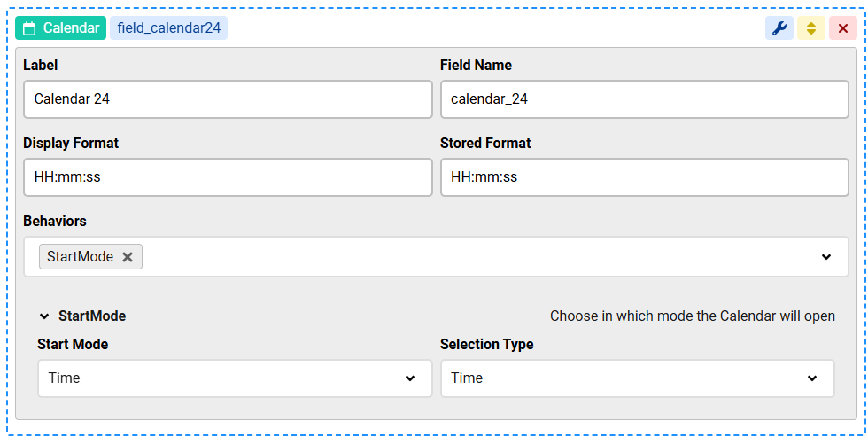The image size is (868, 437).
Task: Click the yellow up-down reorder arrows icon
Action: (811, 28)
